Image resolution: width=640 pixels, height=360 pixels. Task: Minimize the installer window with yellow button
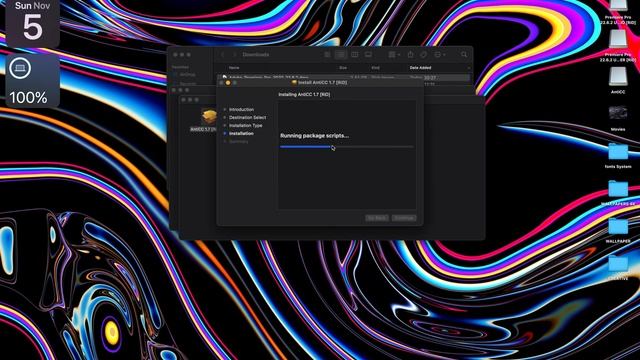click(228, 83)
